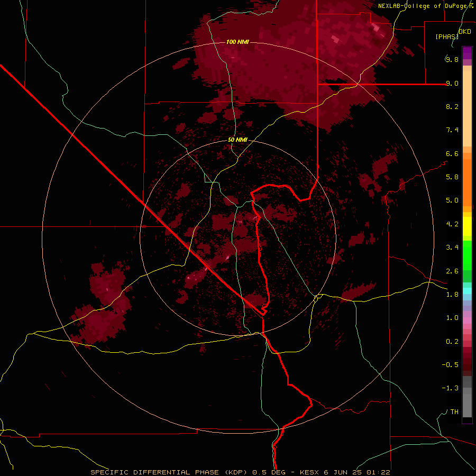This screenshot has width=476, height=476.
Task: Pick the bright yellow band on color bar
Action: pos(467,226)
